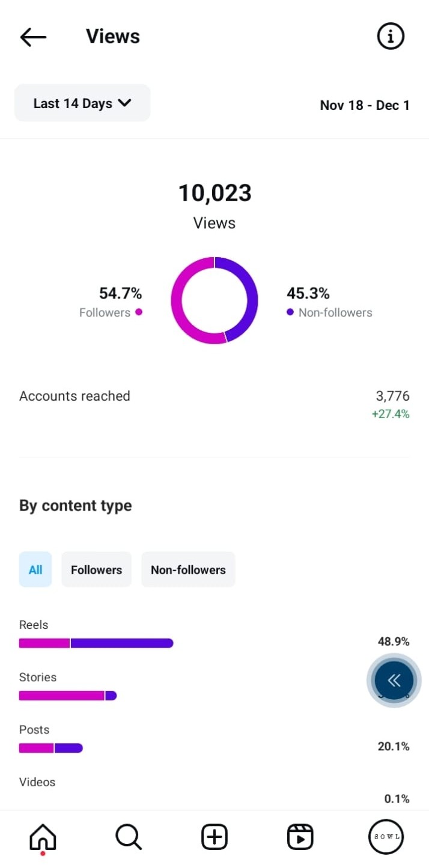
Task: Tap the create new post plus icon
Action: [x=214, y=837]
